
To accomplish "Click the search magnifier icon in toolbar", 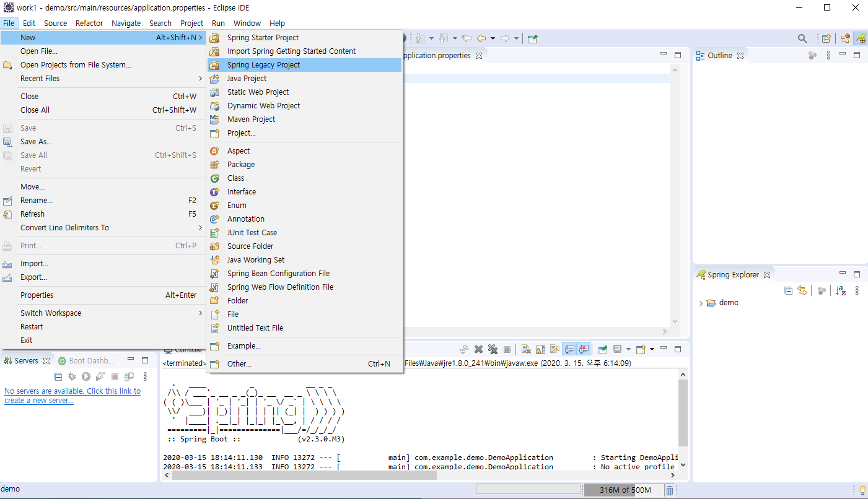I will pos(802,38).
